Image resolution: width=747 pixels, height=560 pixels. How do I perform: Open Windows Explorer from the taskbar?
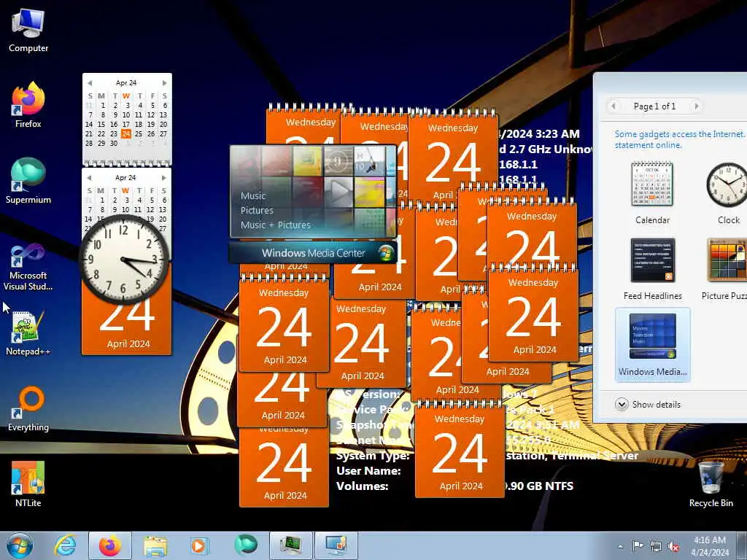point(155,545)
